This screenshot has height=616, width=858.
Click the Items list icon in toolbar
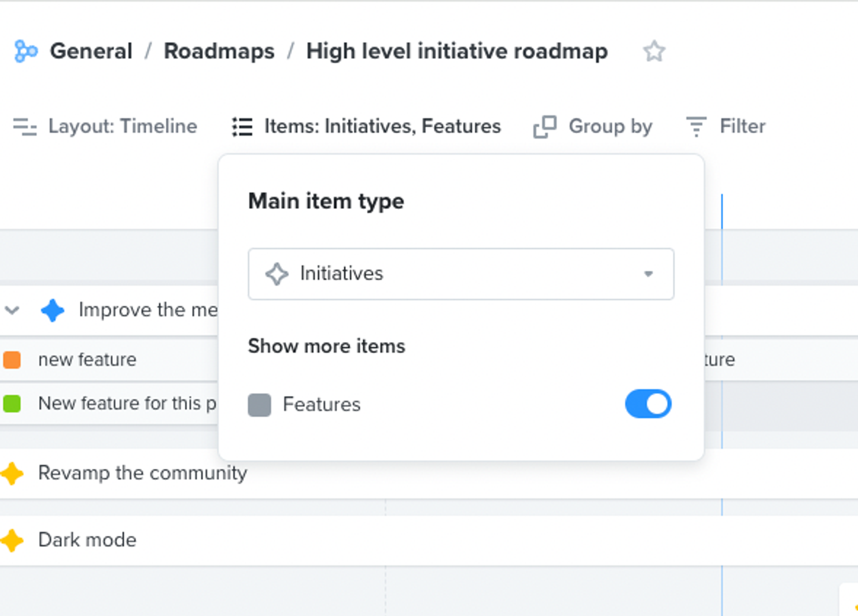click(x=242, y=126)
